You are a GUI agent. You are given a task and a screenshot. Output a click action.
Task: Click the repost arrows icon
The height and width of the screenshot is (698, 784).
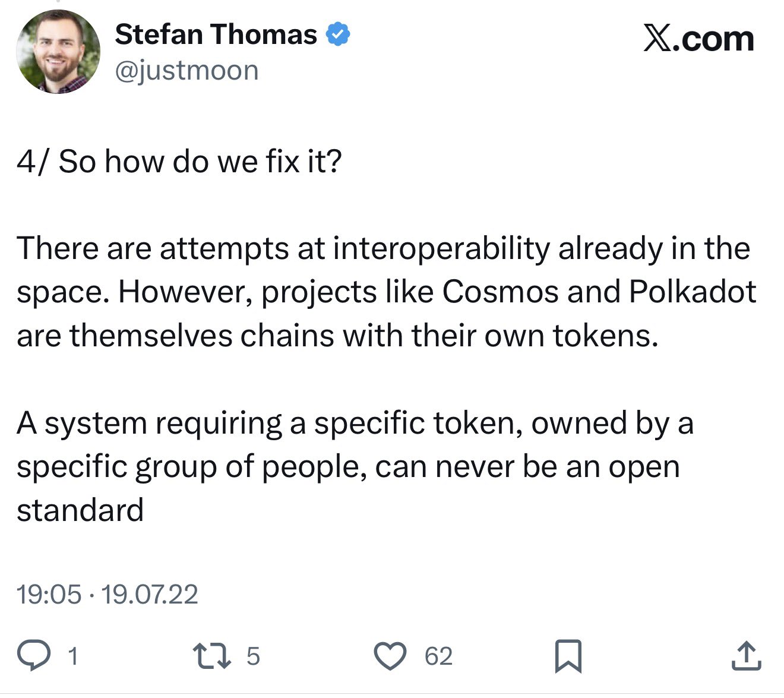click(212, 656)
